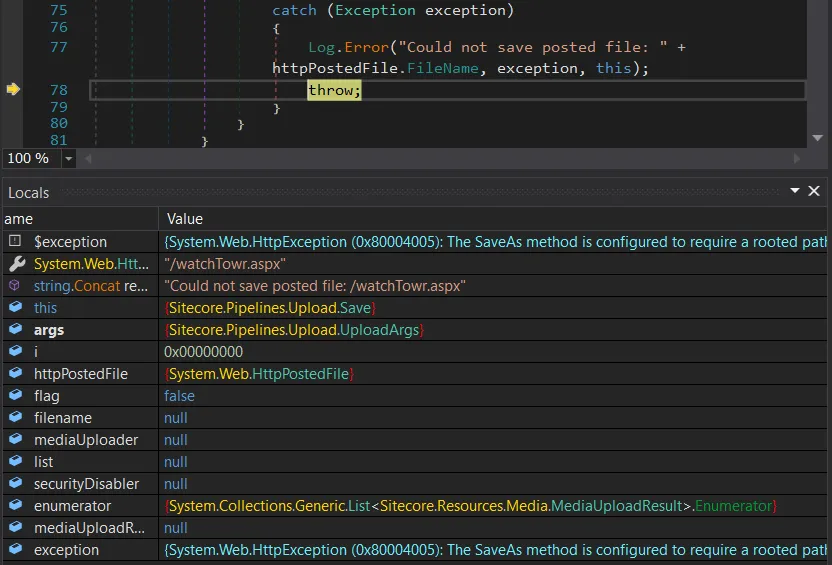Click the variable icon beside exception row
The width and height of the screenshot is (832, 565).
(16, 549)
